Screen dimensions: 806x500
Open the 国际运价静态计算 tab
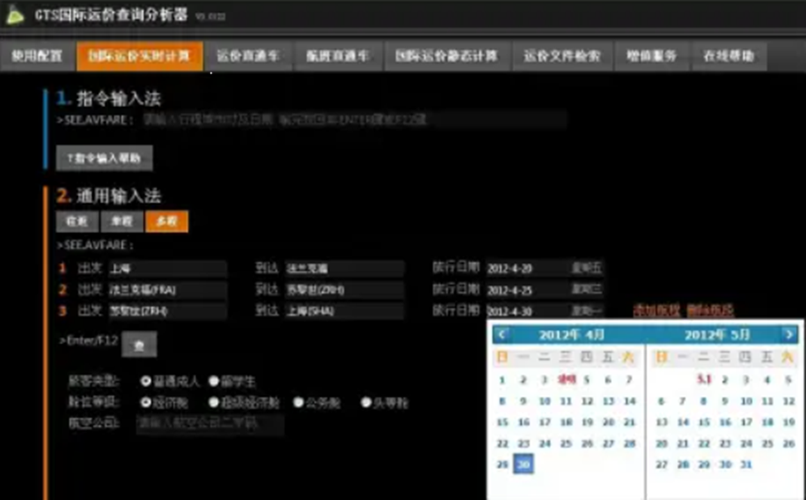[x=447, y=55]
